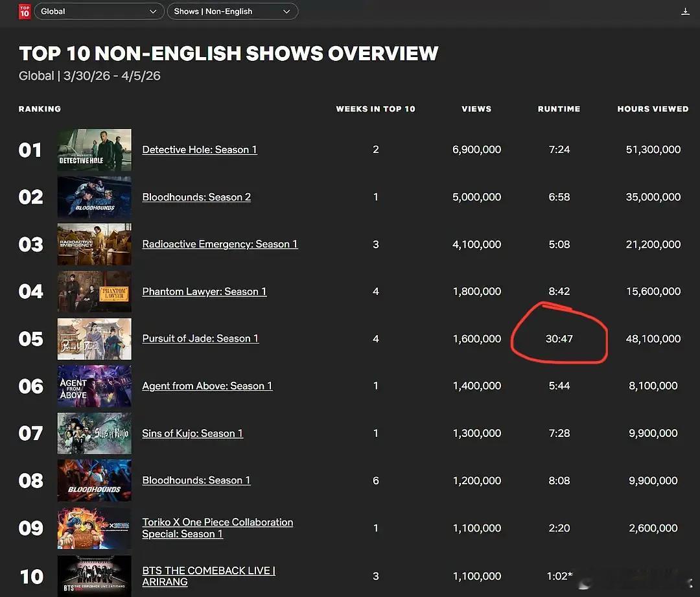Select the 35,000,000 hours viewed value
700x597 pixels.
tap(653, 197)
